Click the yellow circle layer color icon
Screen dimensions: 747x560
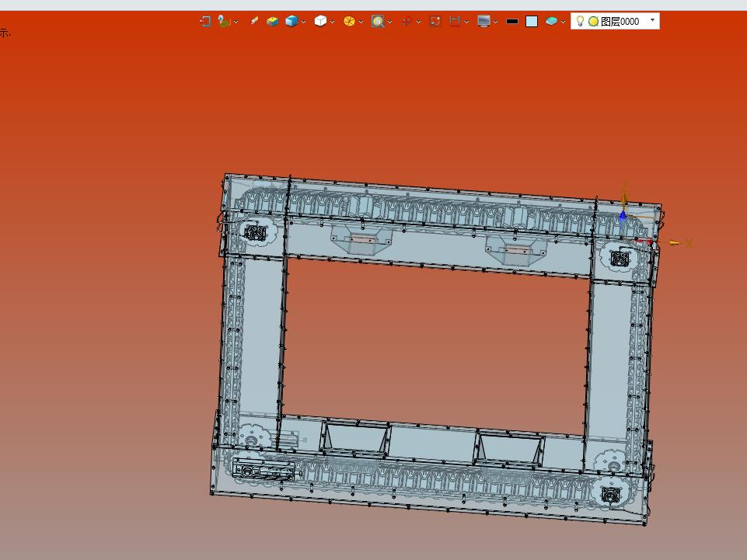pyautogui.click(x=593, y=22)
